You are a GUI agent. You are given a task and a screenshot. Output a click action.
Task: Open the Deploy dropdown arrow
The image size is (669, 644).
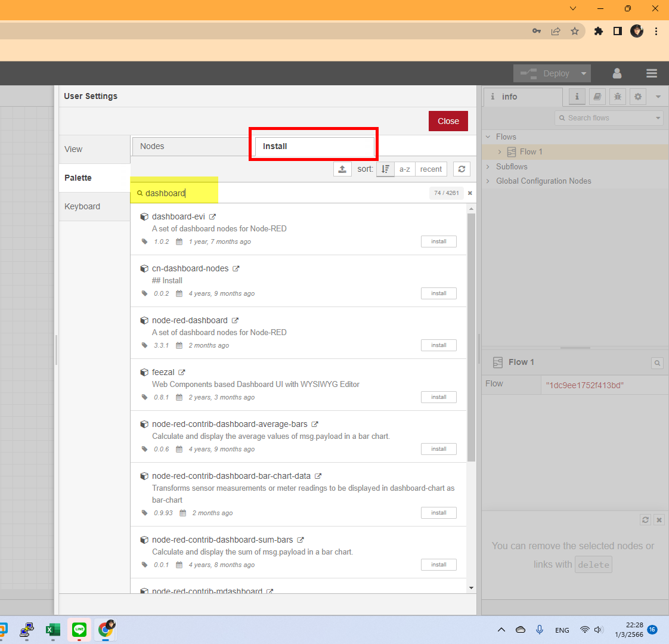(584, 73)
